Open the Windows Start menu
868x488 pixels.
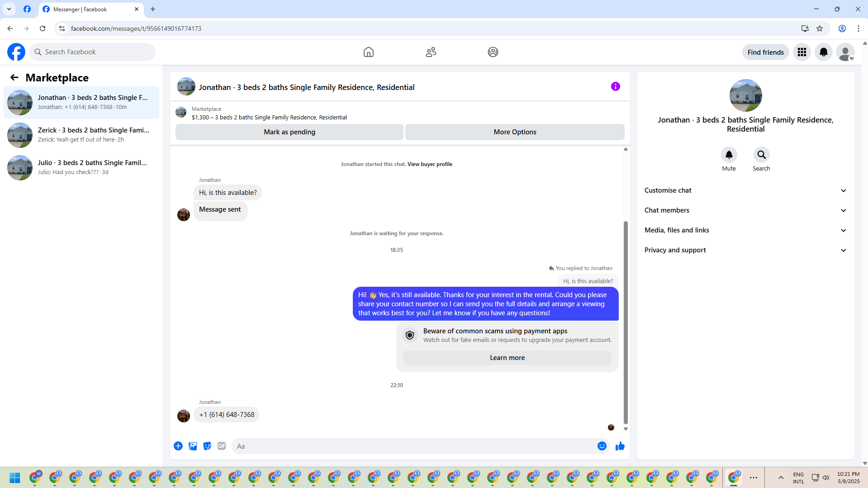point(14,478)
